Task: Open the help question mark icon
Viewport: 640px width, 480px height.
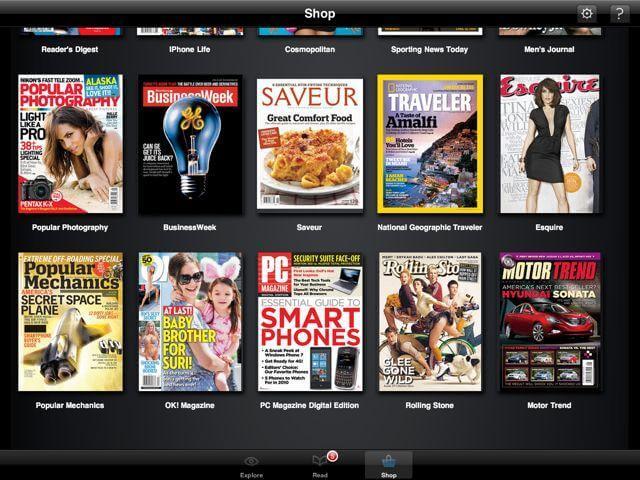Action: 619,14
